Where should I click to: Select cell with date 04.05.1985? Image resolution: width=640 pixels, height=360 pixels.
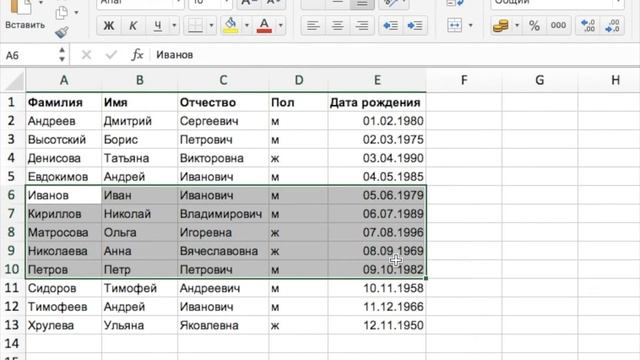pos(377,176)
